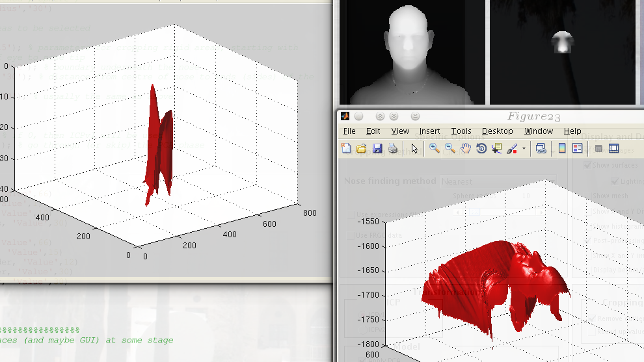Open the Insert menu in Figure 23
The width and height of the screenshot is (644, 362).
(x=429, y=131)
